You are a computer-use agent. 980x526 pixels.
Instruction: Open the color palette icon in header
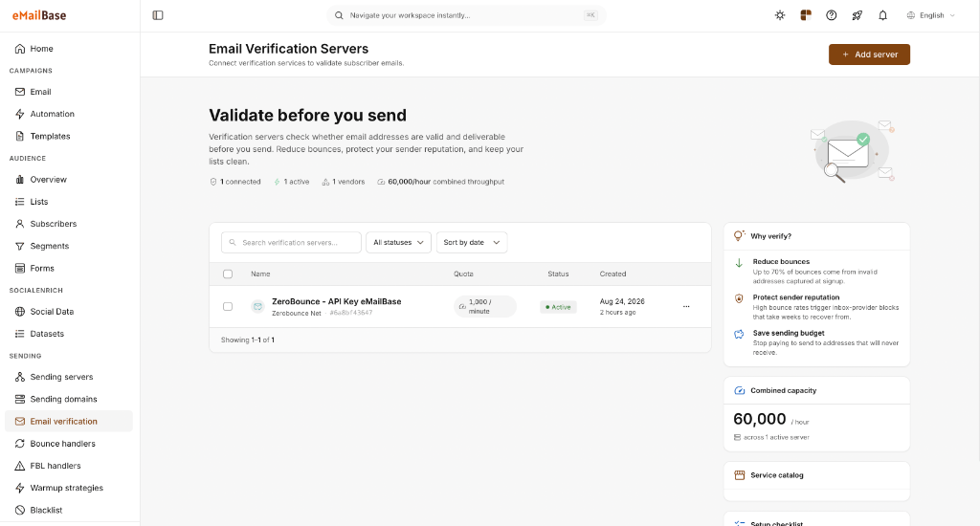tap(806, 15)
